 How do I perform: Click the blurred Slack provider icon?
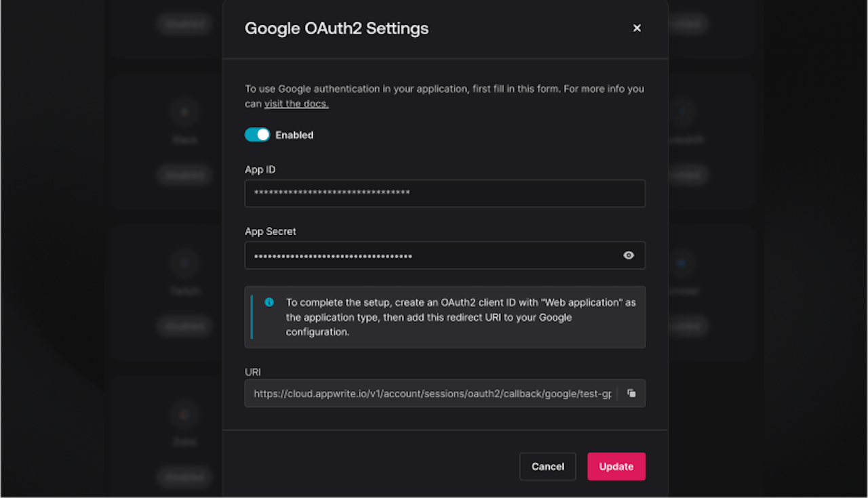184,112
